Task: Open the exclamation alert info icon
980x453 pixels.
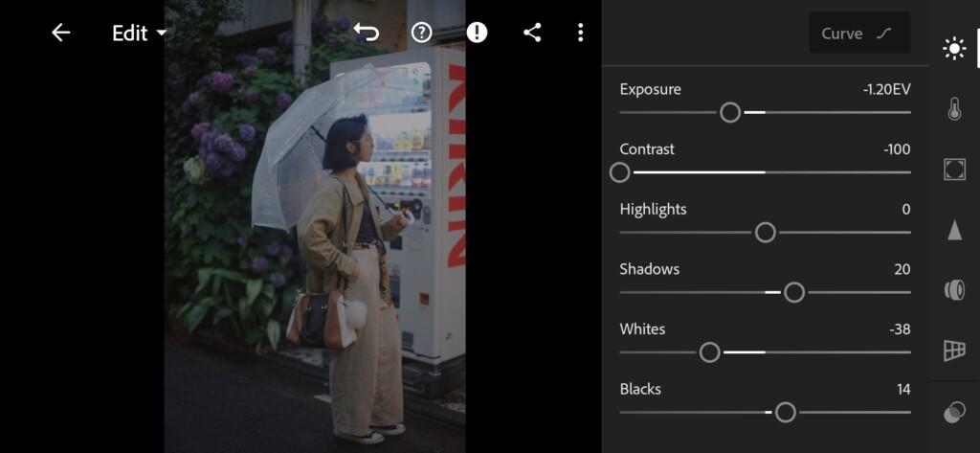Action: tap(477, 33)
